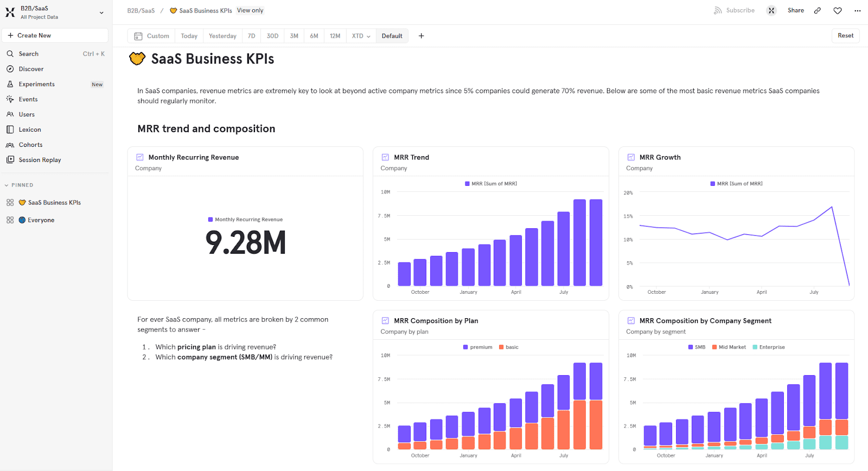Select the 30D date range tab
Screen dimensions: 868x471
[272, 36]
